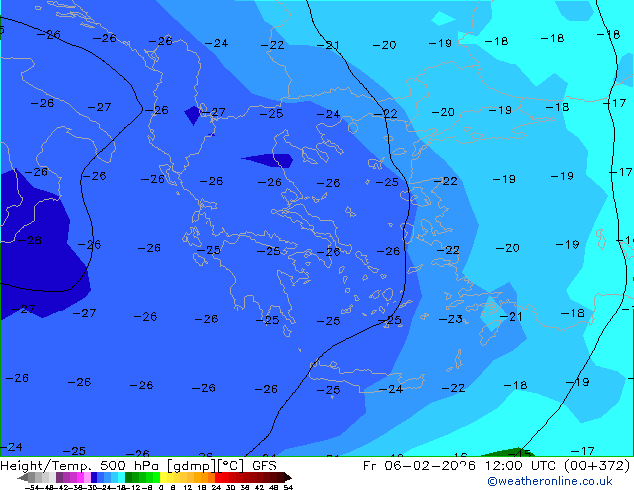This screenshot has height=490, width=634.
Task: Click the -15 value on green patch
Action: (519, 453)
